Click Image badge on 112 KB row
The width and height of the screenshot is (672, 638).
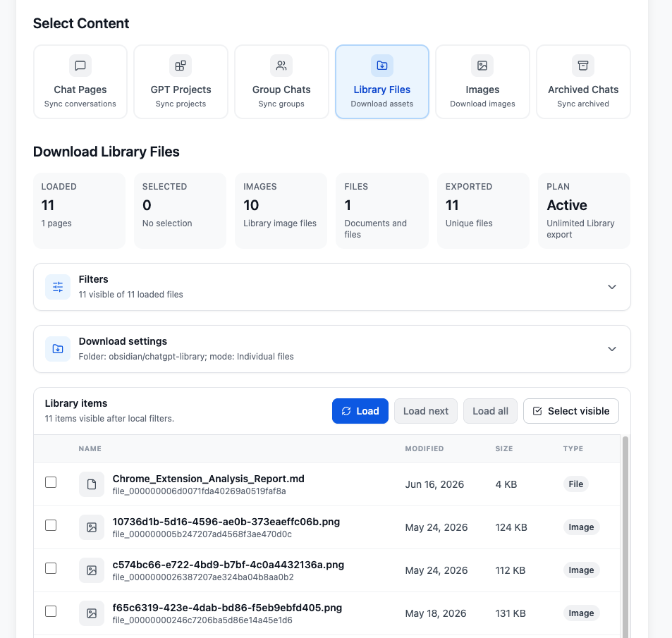point(581,570)
